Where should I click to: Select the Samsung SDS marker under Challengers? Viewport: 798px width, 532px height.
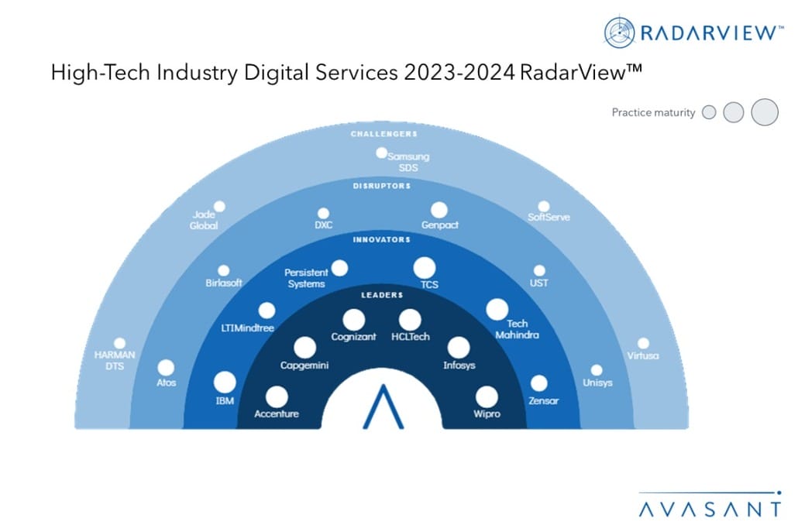coord(381,153)
